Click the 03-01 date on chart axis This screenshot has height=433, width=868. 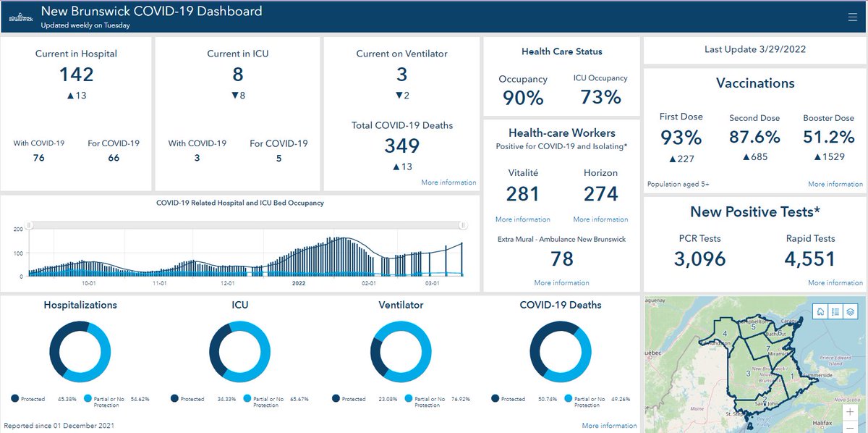(x=433, y=284)
